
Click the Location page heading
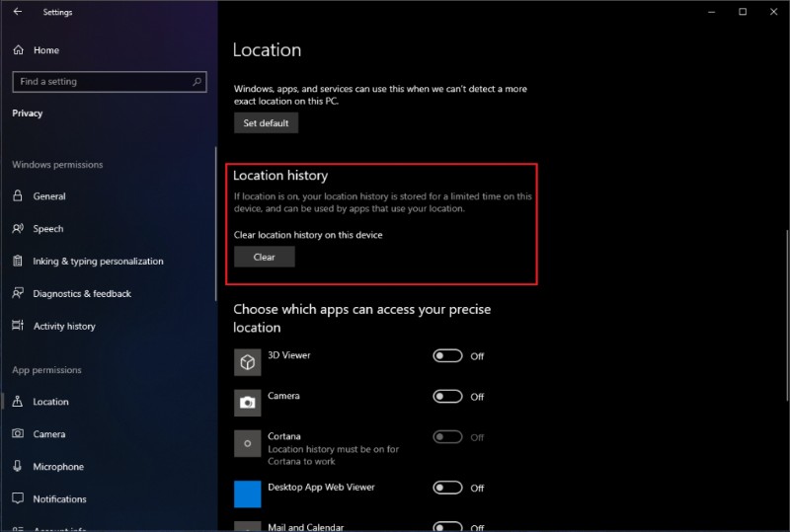tap(267, 50)
